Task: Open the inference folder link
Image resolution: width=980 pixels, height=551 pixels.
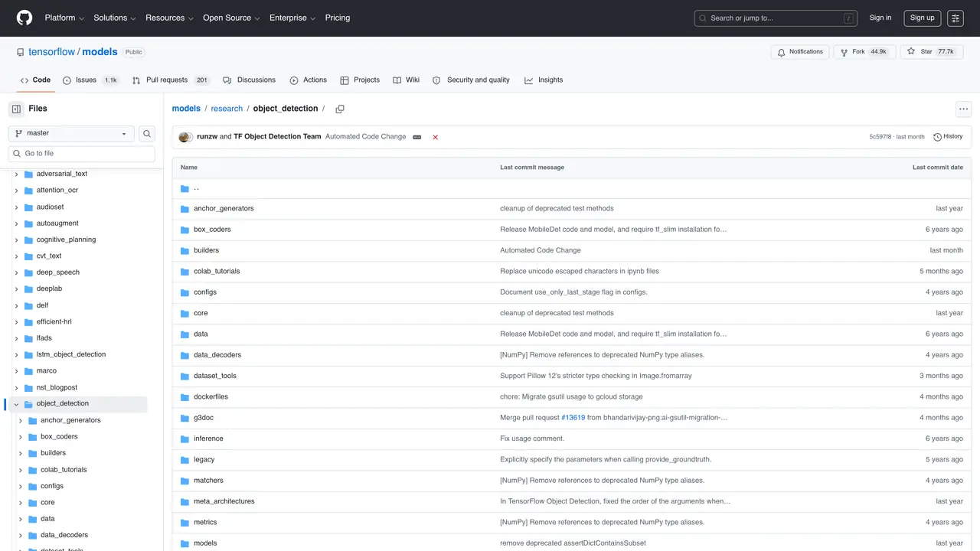Action: click(x=208, y=439)
